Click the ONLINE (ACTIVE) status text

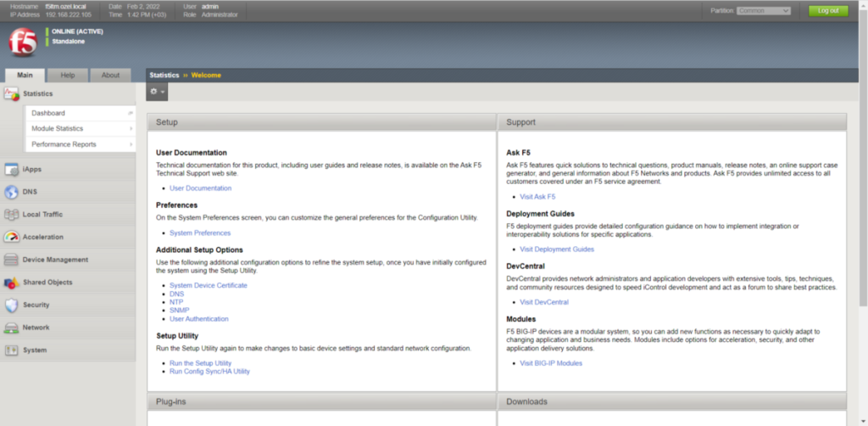(77, 31)
